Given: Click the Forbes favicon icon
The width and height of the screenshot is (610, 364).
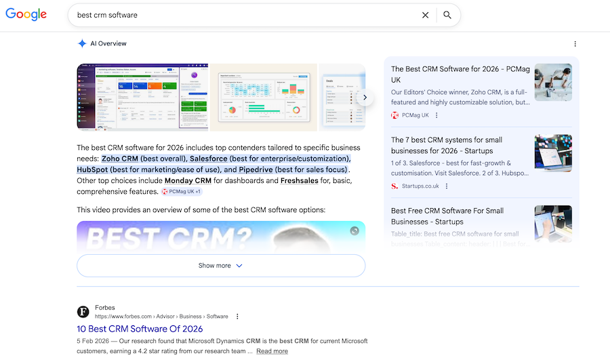Looking at the screenshot, I should coord(83,312).
